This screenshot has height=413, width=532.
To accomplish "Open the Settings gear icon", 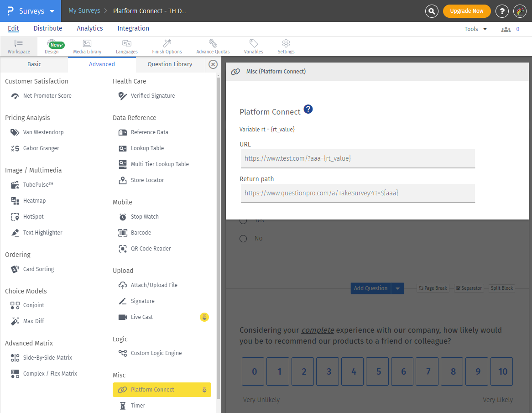I will click(x=286, y=47).
